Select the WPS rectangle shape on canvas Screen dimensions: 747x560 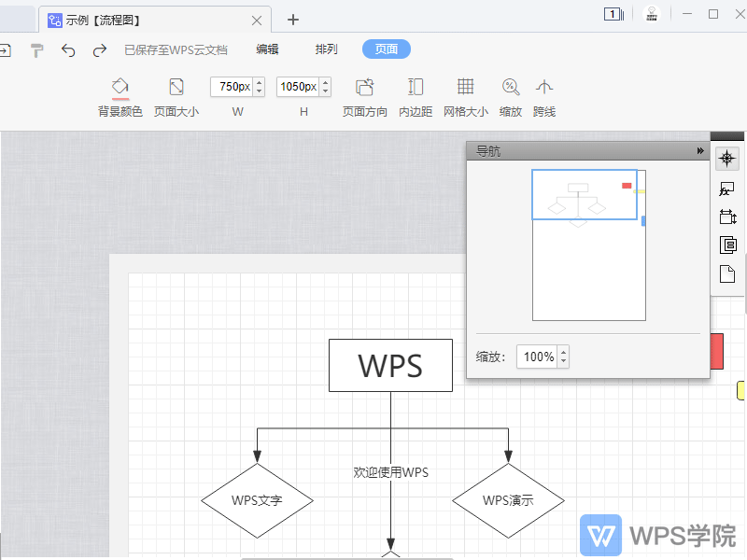[390, 365]
